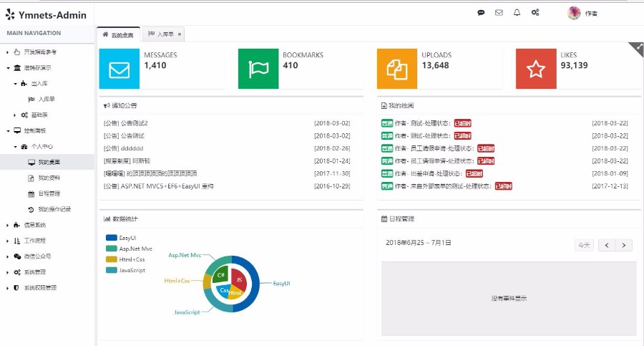The image size is (644, 346).
Task: Click the gears icon beside 系统管理
Action: (x=17, y=272)
